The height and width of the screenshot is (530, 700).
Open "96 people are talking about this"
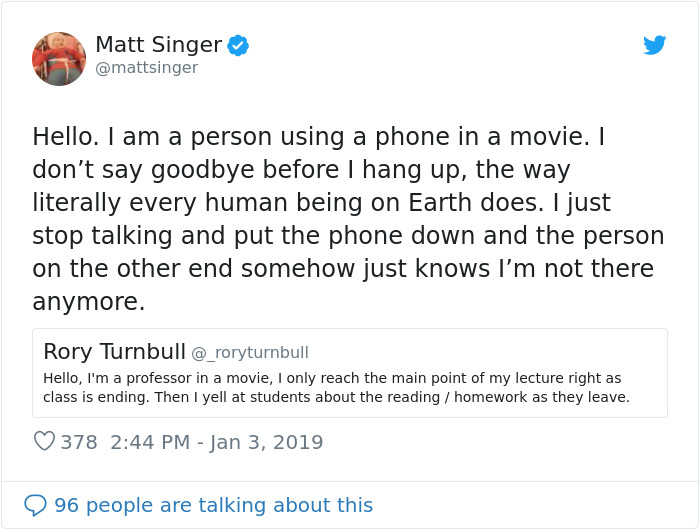pyautogui.click(x=213, y=505)
